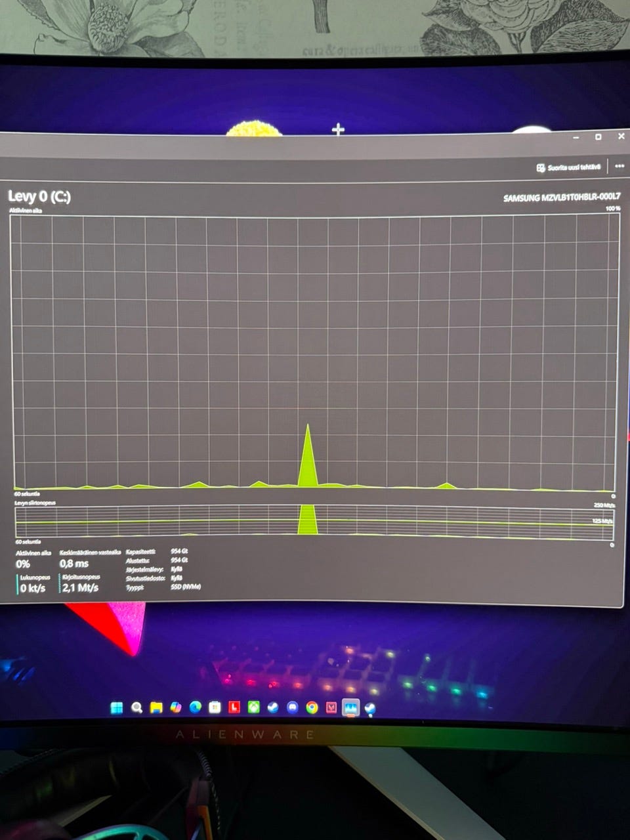Viewport: 630px width, 840px height.
Task: Open the Discord taskbar icon
Action: pyautogui.click(x=293, y=707)
